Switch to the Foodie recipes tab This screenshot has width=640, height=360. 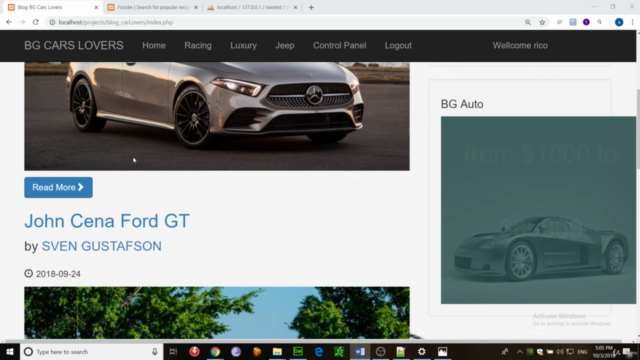coord(153,7)
